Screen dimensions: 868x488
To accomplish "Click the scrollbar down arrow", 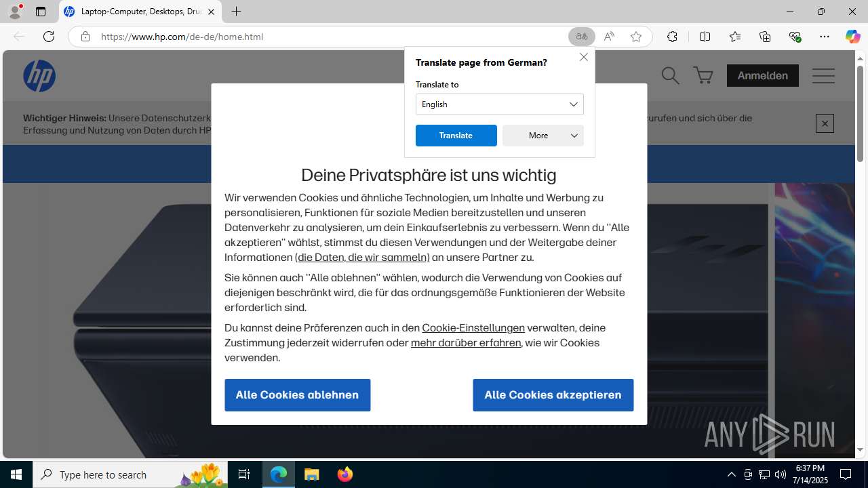I will point(860,450).
